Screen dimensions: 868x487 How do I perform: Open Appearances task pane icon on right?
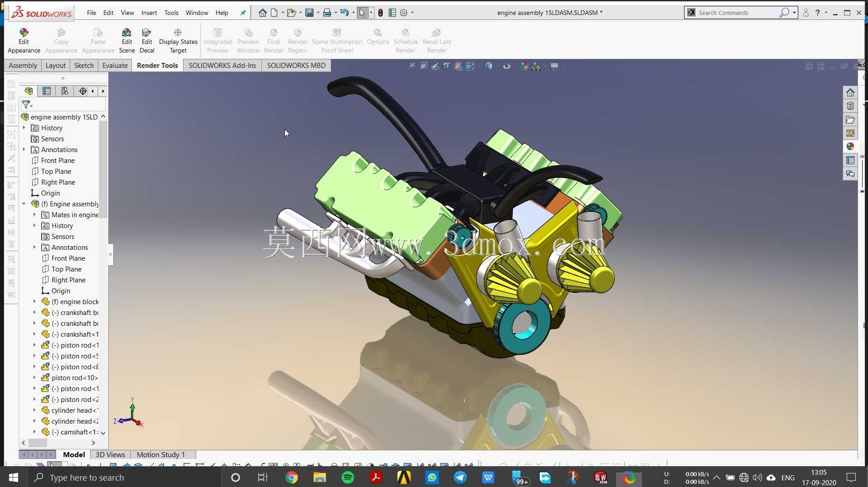(850, 146)
